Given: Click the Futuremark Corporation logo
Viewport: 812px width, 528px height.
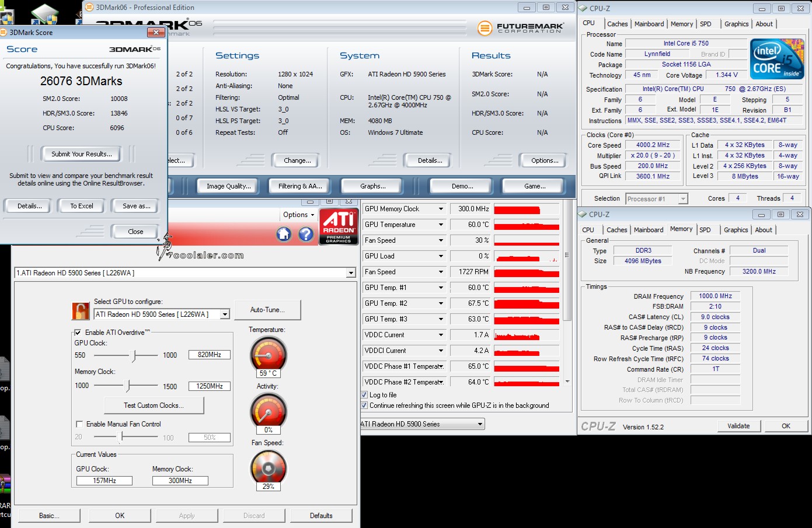Looking at the screenshot, I should click(x=520, y=27).
